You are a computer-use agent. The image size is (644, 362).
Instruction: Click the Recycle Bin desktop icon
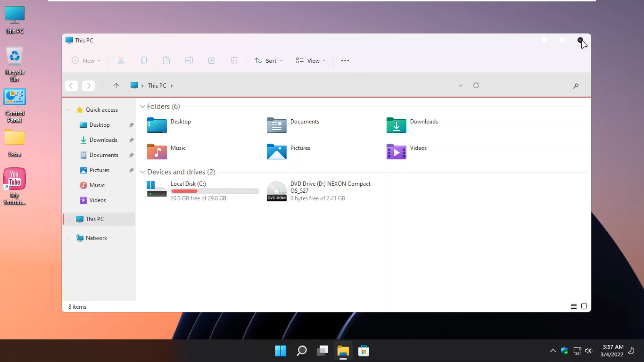tap(14, 64)
